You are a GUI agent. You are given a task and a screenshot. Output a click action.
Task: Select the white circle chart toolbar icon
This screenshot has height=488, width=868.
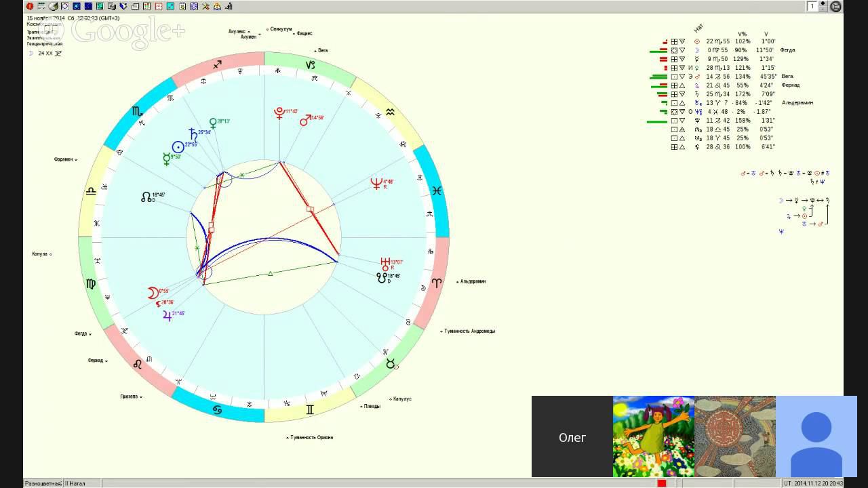[65, 6]
